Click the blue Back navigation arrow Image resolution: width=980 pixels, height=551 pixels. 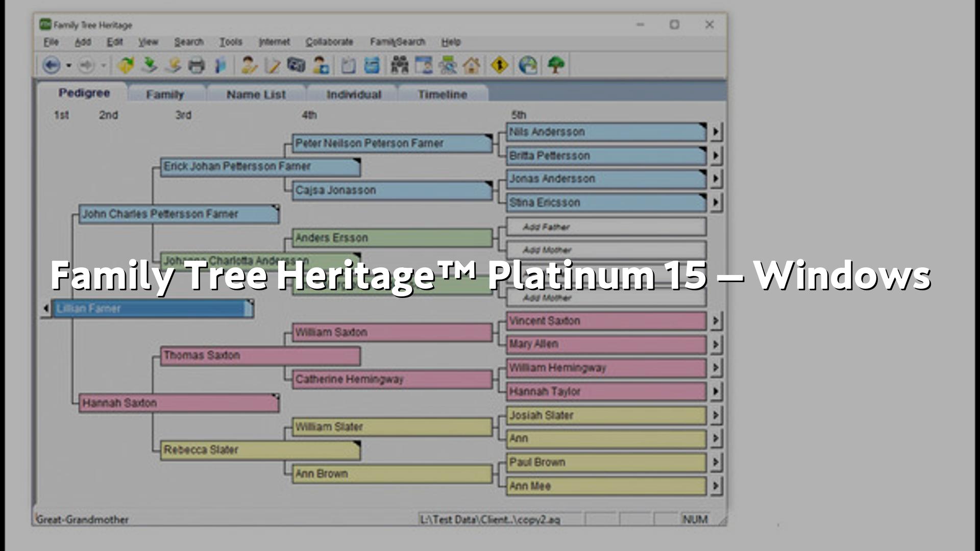point(51,65)
